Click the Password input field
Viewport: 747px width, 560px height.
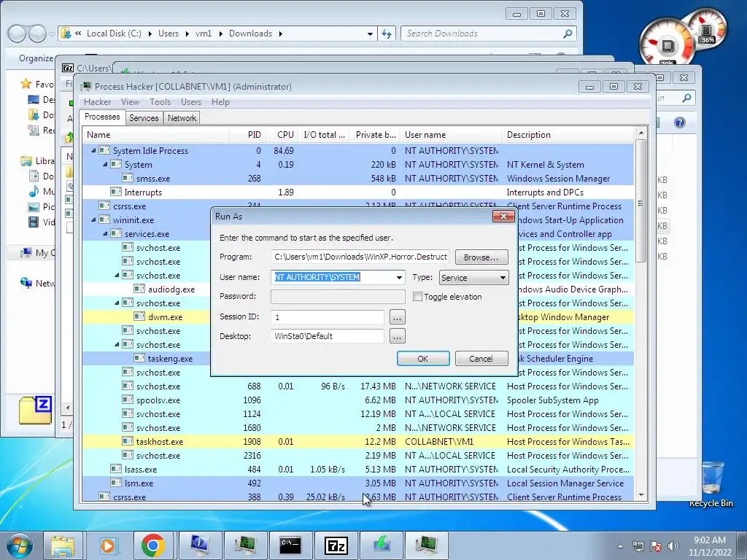(x=338, y=296)
